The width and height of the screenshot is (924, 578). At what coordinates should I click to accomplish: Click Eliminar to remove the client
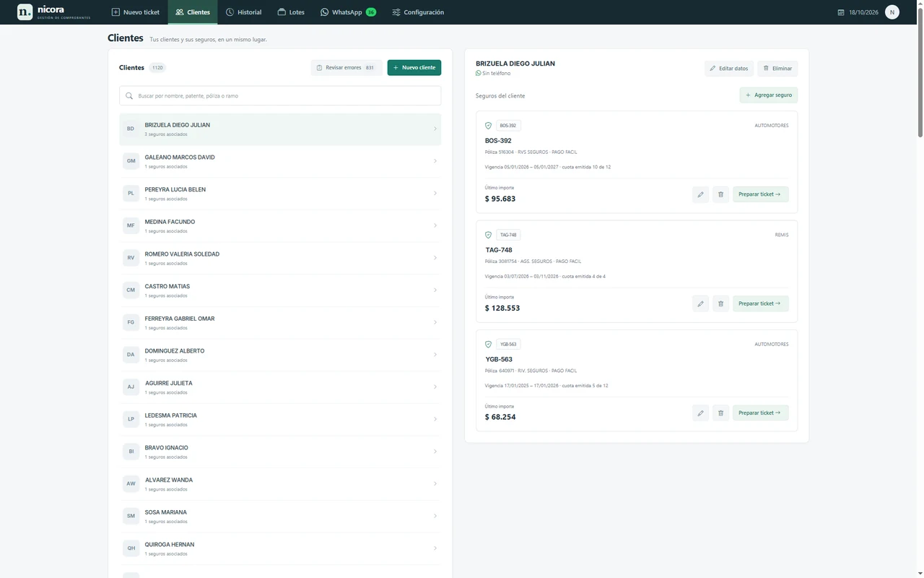pos(777,69)
